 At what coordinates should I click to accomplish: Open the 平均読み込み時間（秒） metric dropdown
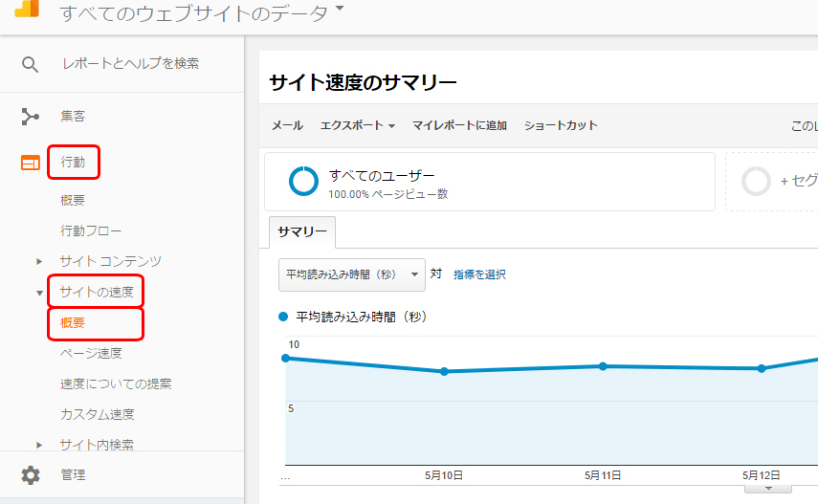352,274
